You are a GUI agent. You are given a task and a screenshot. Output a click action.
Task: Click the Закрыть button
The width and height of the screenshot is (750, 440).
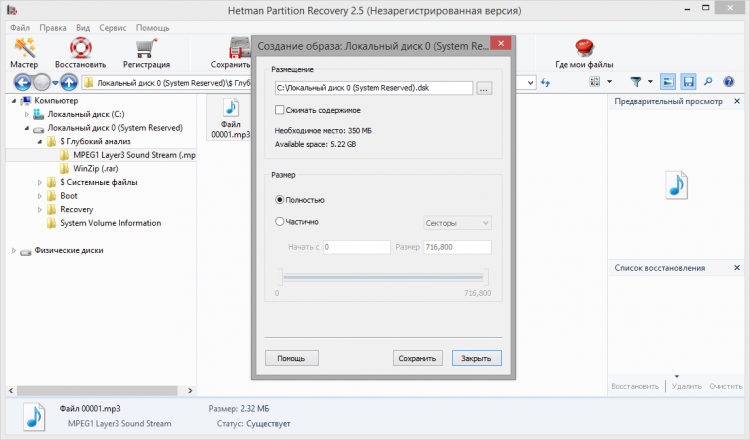click(x=476, y=358)
